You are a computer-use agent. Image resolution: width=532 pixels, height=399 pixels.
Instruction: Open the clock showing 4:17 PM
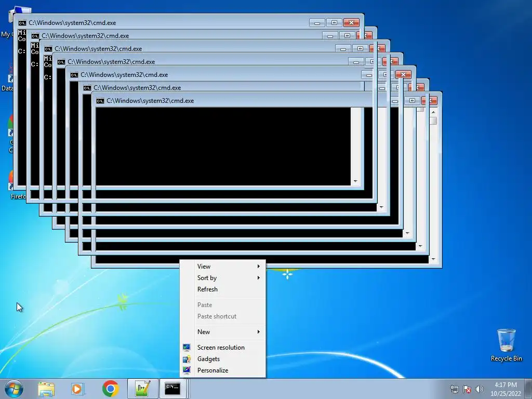pyautogui.click(x=506, y=389)
